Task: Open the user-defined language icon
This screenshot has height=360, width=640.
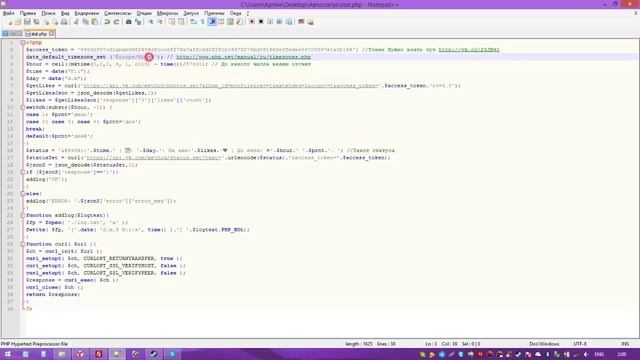Action: pyautogui.click(x=221, y=22)
